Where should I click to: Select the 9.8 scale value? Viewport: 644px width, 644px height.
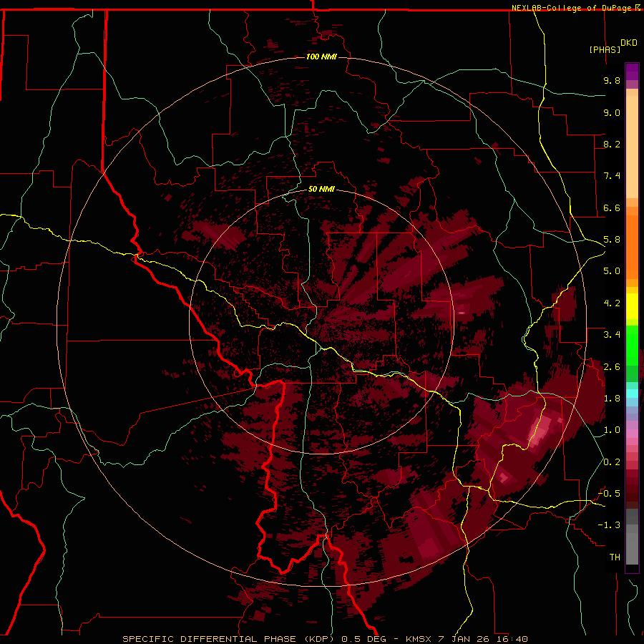tap(612, 80)
